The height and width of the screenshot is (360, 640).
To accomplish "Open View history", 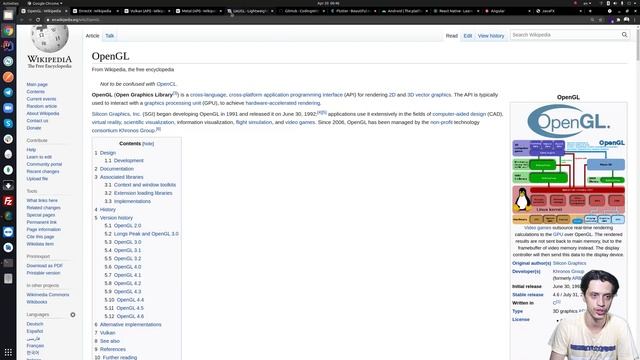I will pos(491,36).
